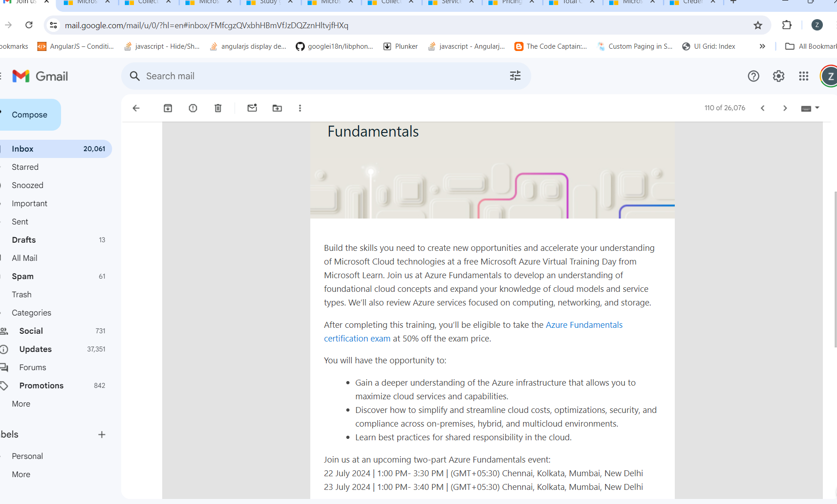
Task: Open the Custom Paging bookmark
Action: click(x=634, y=46)
